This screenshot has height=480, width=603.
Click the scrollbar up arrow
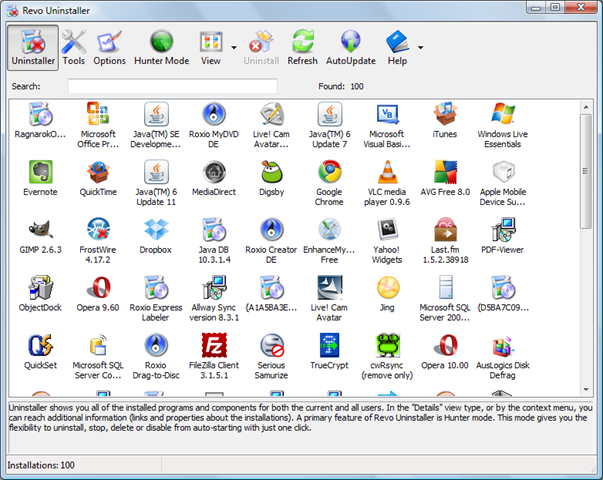click(x=586, y=107)
